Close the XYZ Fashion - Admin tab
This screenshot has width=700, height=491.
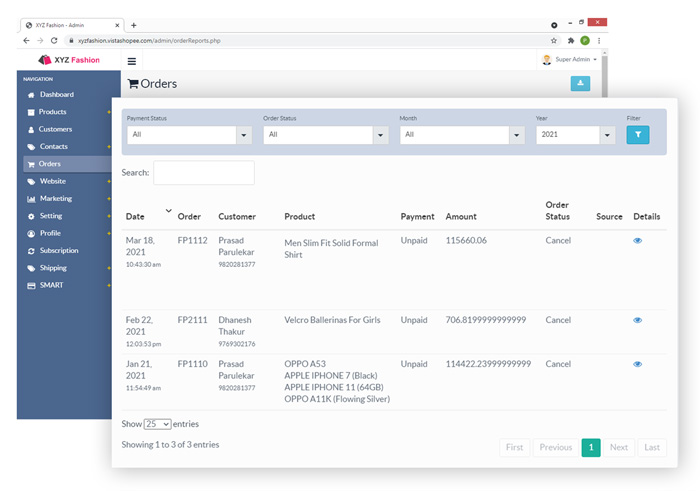point(117,25)
